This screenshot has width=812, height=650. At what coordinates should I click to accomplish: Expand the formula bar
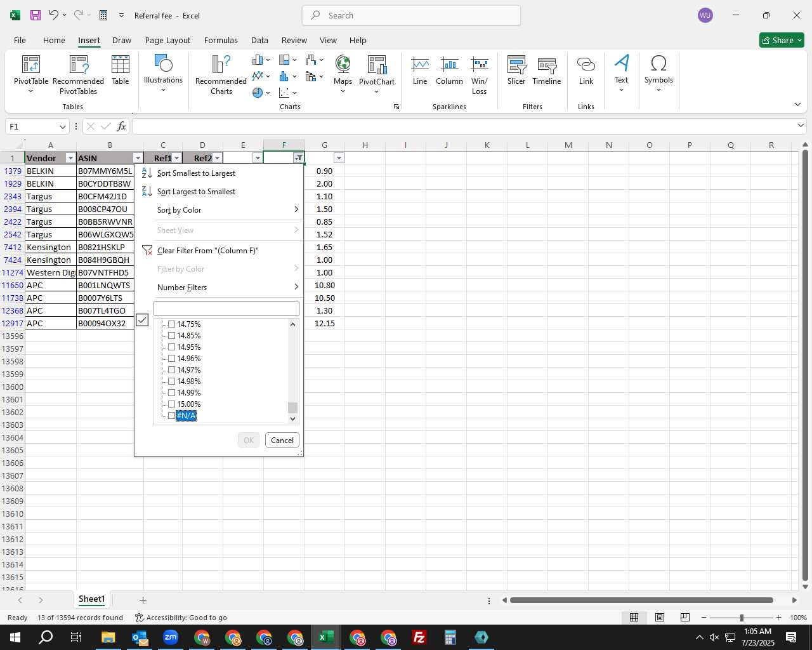pos(801,126)
